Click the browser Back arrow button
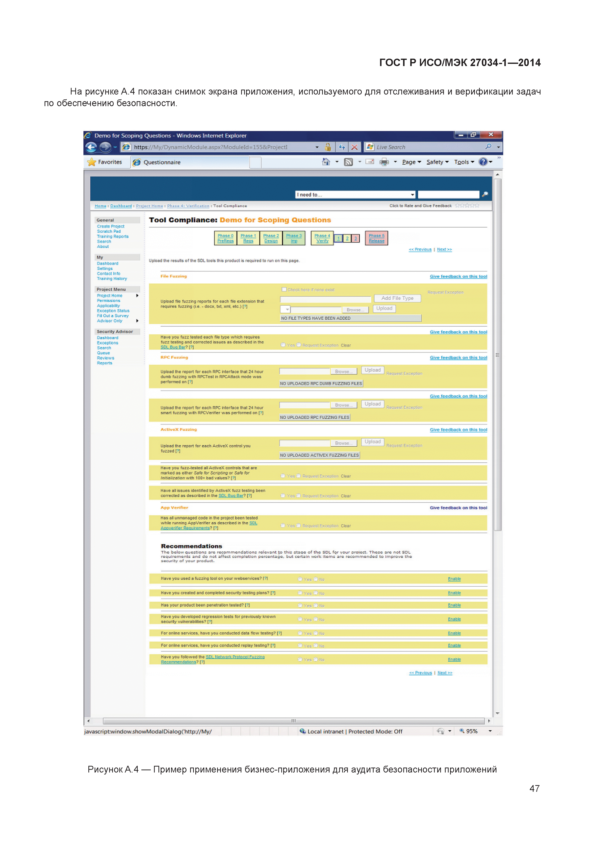Screen dimensions: 614x868 91,147
